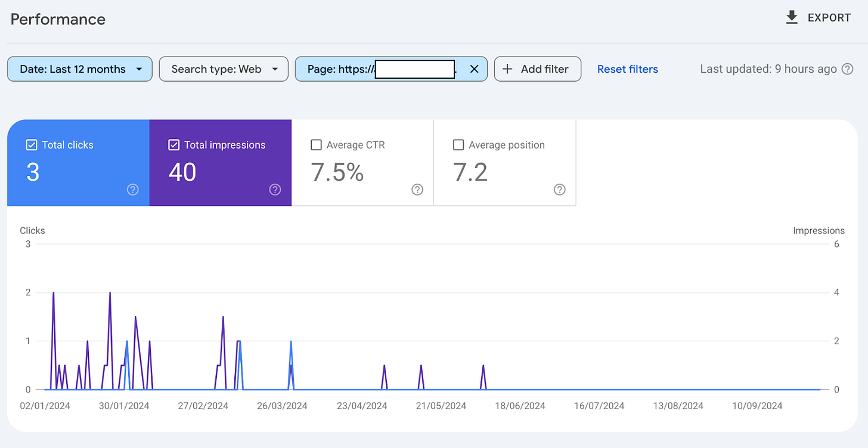Click the Impressions axis title
Screen dimensions: 868x448
click(x=819, y=230)
